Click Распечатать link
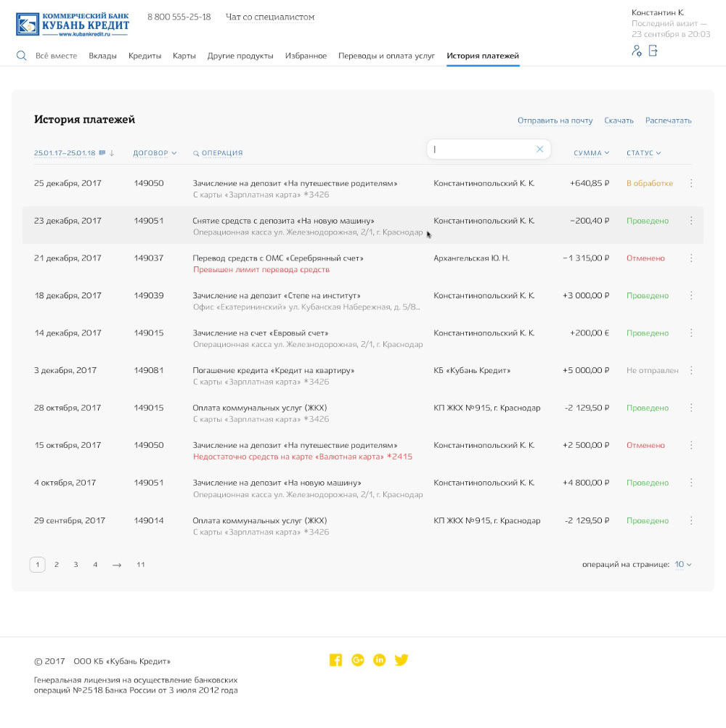726x728 pixels. point(668,120)
